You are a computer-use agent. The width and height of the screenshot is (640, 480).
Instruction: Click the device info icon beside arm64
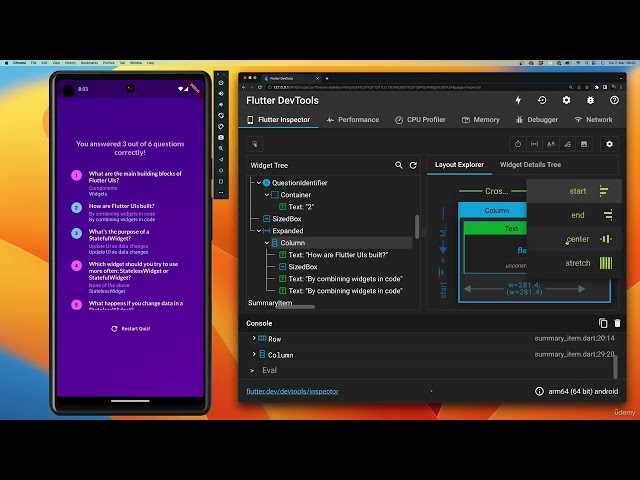(539, 391)
